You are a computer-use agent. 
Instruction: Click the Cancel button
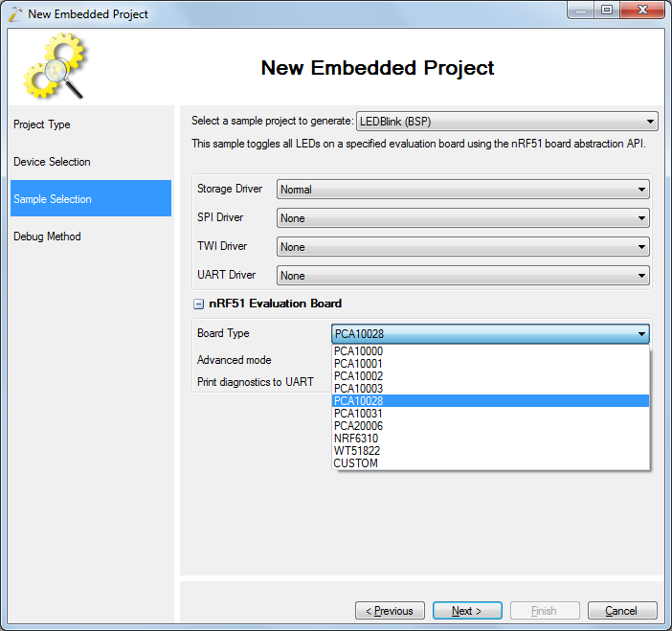[622, 611]
